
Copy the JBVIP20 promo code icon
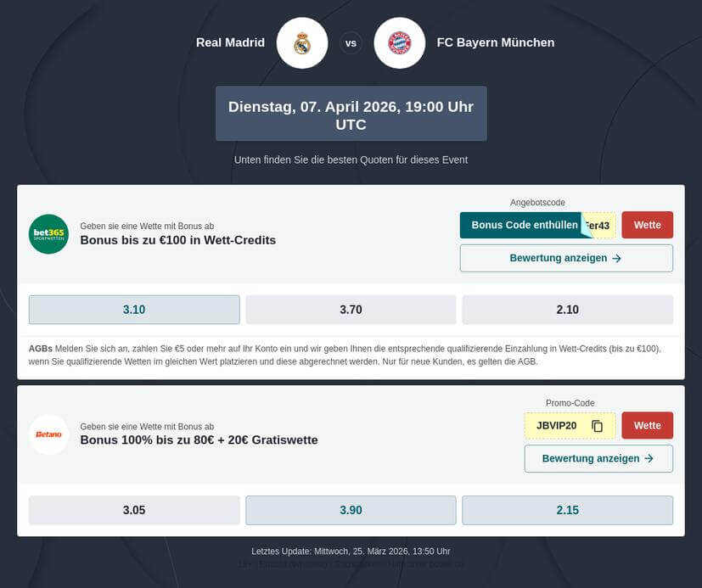(598, 426)
